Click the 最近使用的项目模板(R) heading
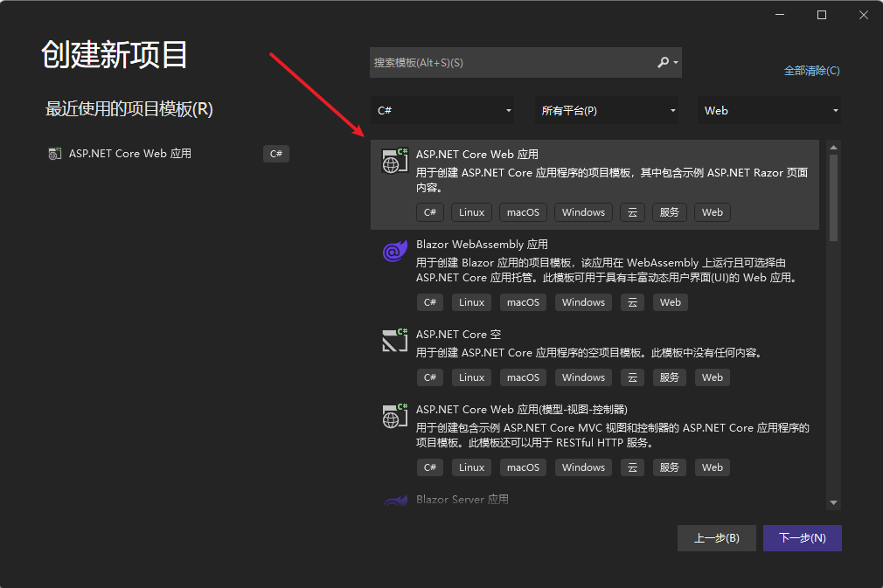 [129, 109]
